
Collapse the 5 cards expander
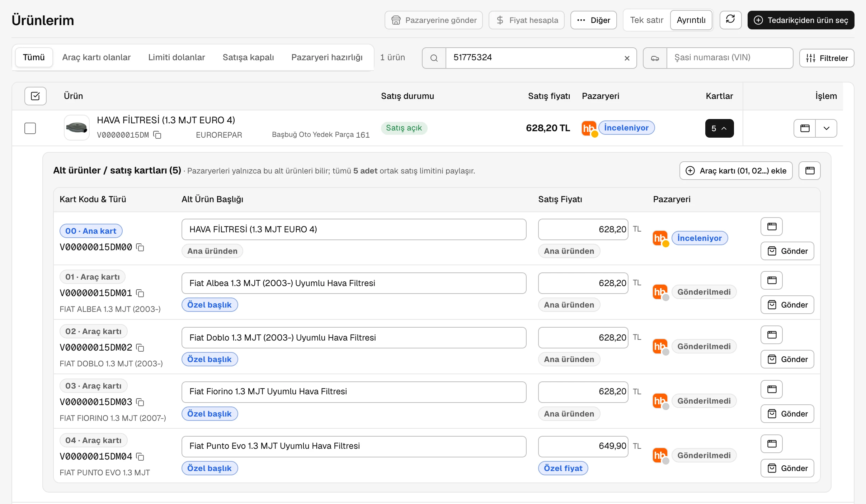(x=719, y=128)
